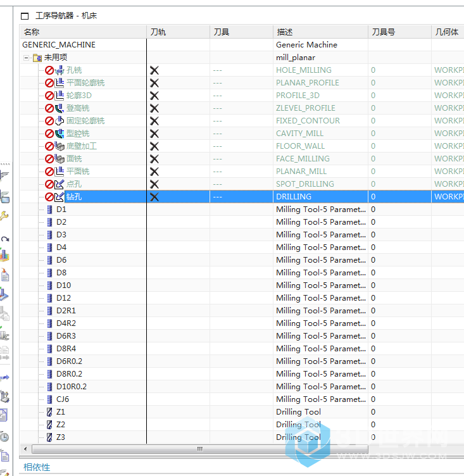Click the CJ6 tool icon
Screen dimensions: 464x476
(49, 399)
